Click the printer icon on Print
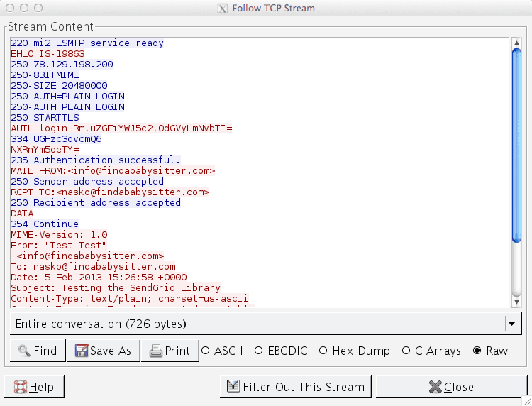 coord(156,351)
